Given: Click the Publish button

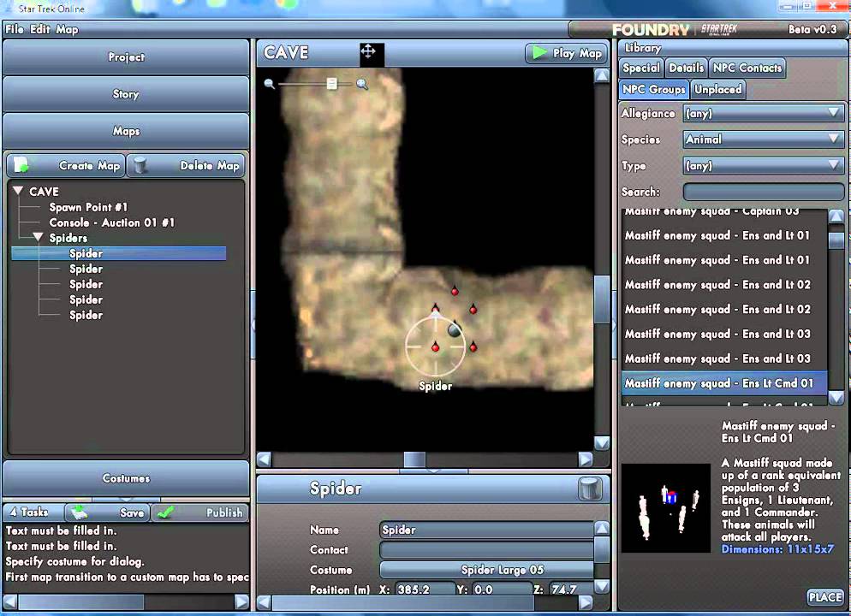Looking at the screenshot, I should click(199, 512).
